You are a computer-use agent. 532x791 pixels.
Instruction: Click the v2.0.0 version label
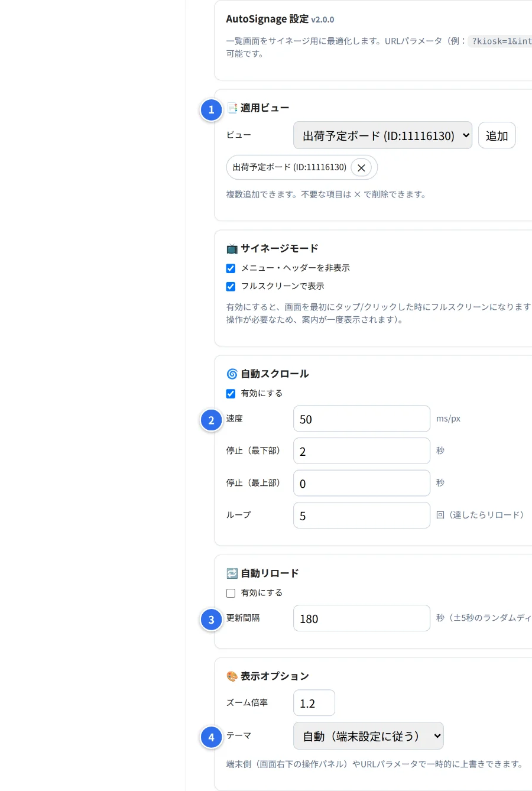click(323, 20)
